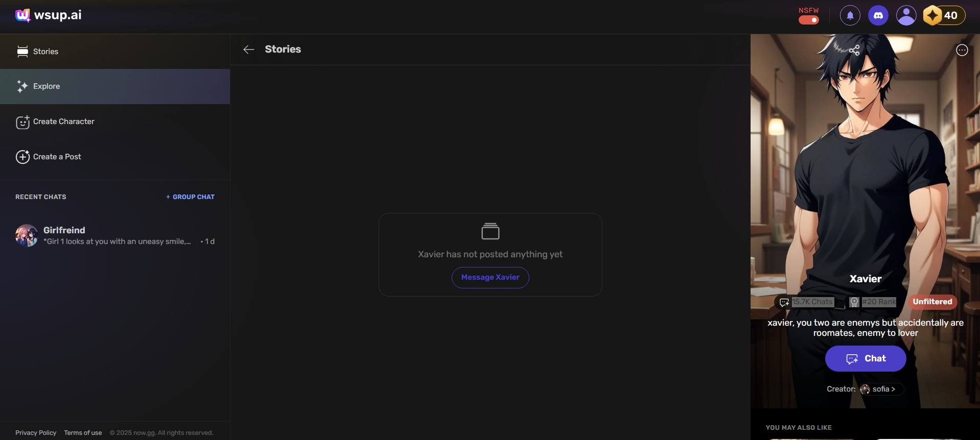Viewport: 980px width, 440px height.
Task: Toggle the NSFW switch
Action: [808, 20]
